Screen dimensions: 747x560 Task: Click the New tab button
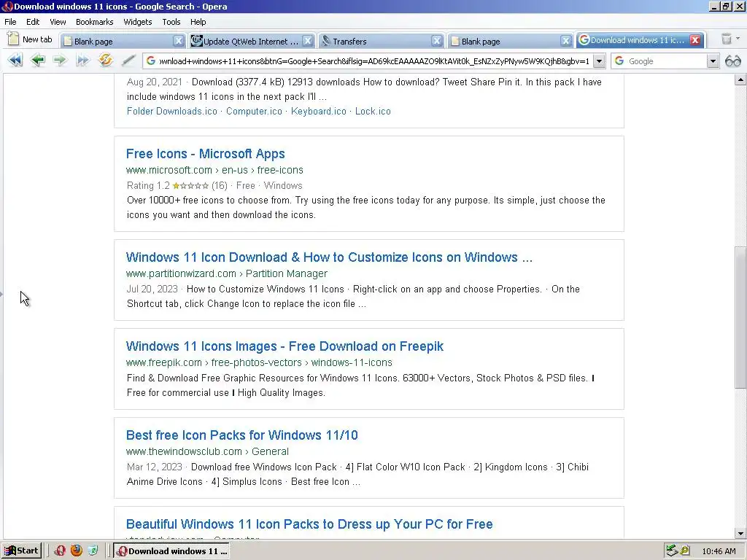click(x=30, y=39)
